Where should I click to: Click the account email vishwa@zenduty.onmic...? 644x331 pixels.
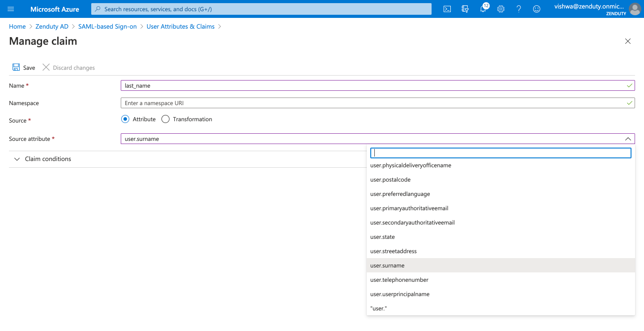(x=589, y=6)
